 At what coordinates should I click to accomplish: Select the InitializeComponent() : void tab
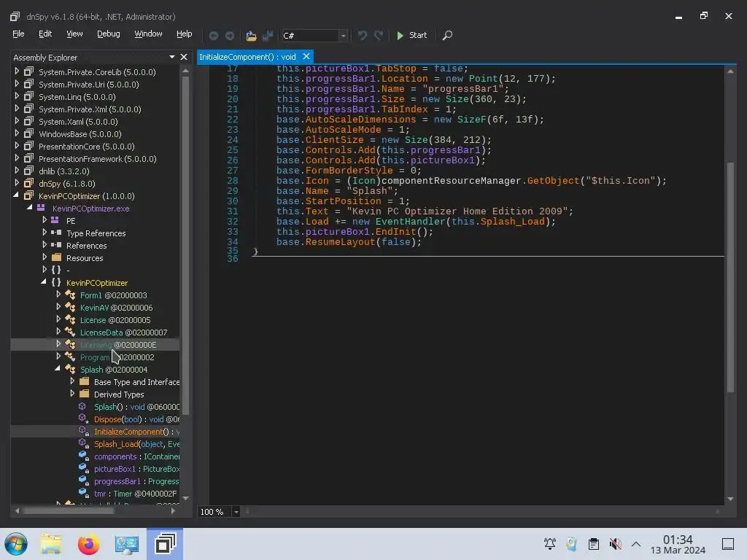(247, 57)
